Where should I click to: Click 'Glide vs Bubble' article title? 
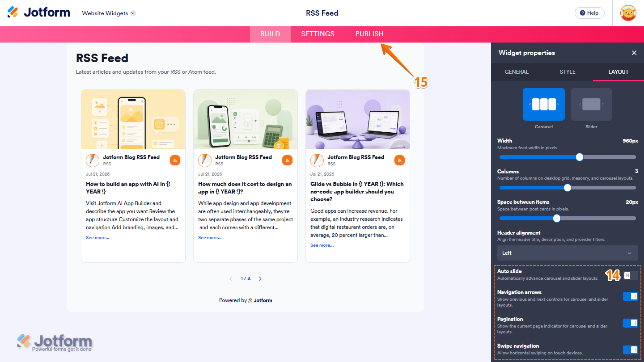point(357,191)
